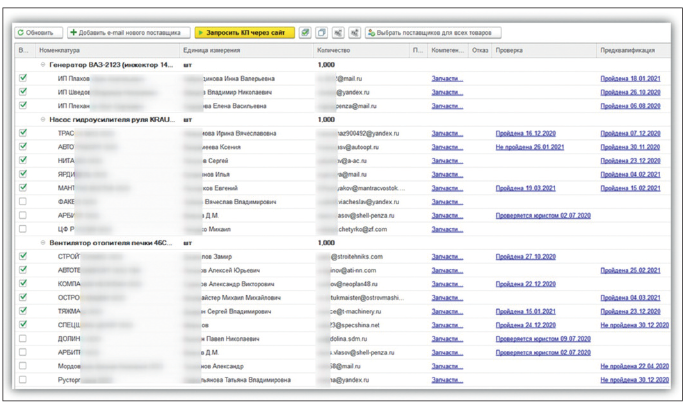Uncheck the НИТА supplier row checkbox
The height and width of the screenshot is (405, 686).
[23, 160]
